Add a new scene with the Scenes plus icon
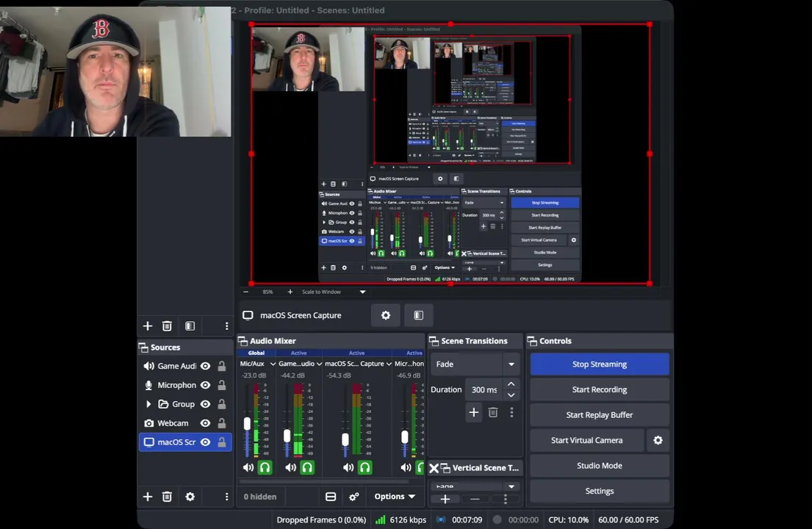The image size is (812, 529). click(x=148, y=326)
